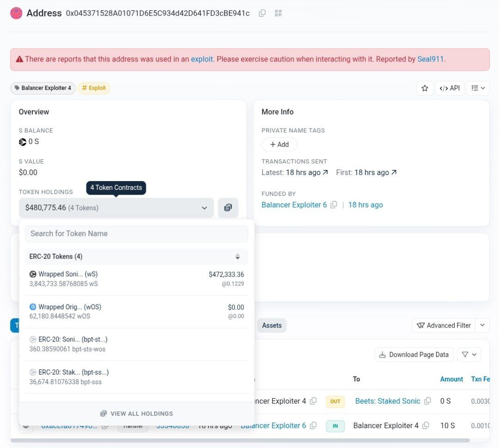This screenshot has width=499, height=448.
Task: Open Balancer Exploiter 6 funder link
Action: click(294, 205)
